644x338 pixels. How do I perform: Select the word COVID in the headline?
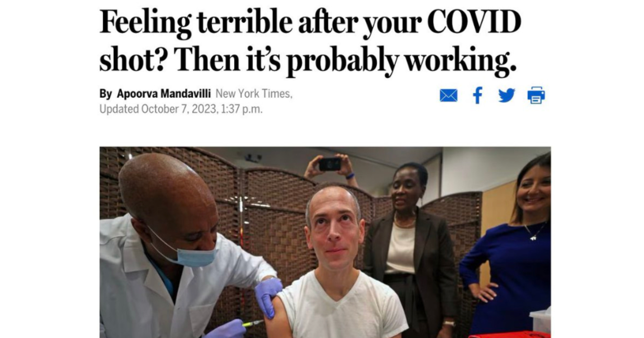[474, 22]
